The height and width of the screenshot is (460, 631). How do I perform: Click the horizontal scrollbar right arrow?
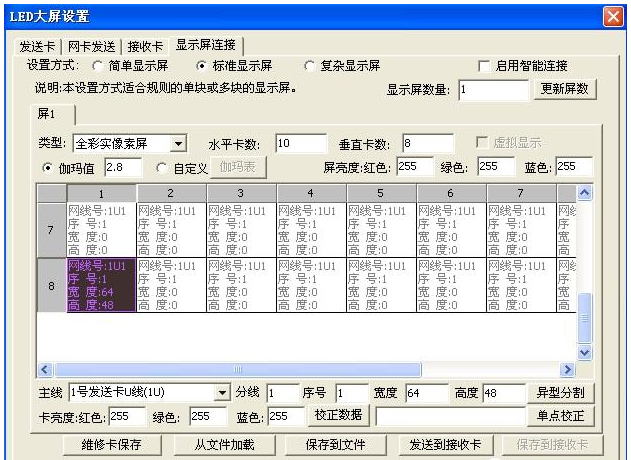(568, 370)
